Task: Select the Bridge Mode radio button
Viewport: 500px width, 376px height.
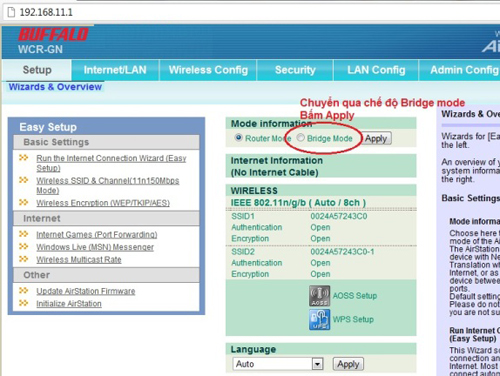Action: (x=300, y=137)
